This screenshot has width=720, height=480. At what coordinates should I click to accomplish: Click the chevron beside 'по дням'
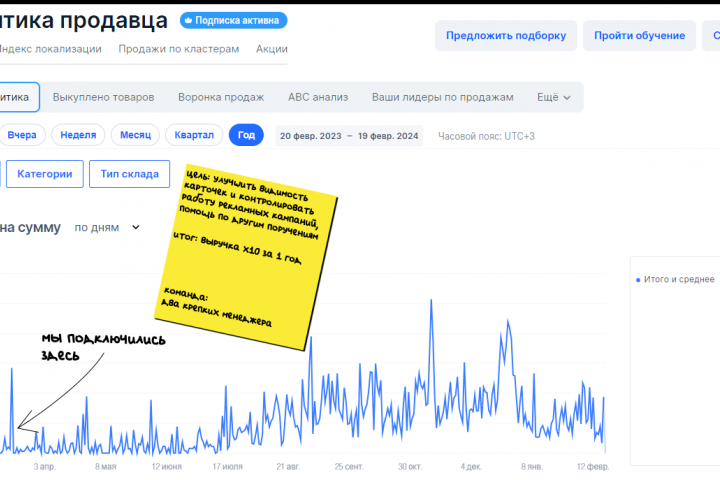click(136, 227)
